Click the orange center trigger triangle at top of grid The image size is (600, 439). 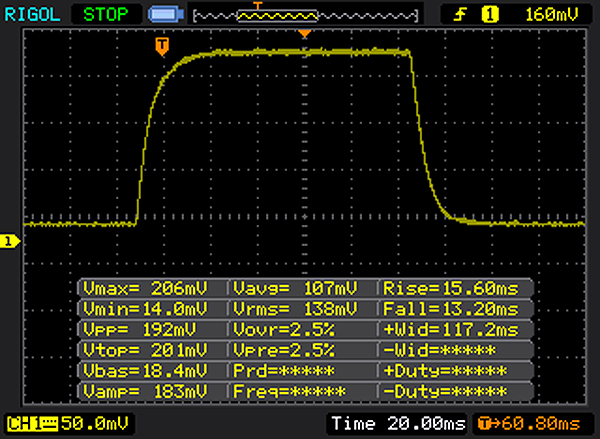(305, 34)
